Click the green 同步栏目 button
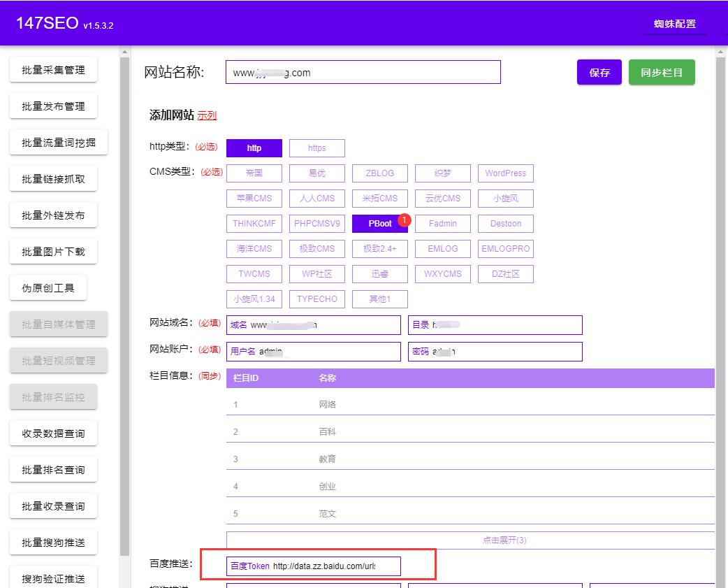This screenshot has height=588, width=728. click(x=661, y=71)
